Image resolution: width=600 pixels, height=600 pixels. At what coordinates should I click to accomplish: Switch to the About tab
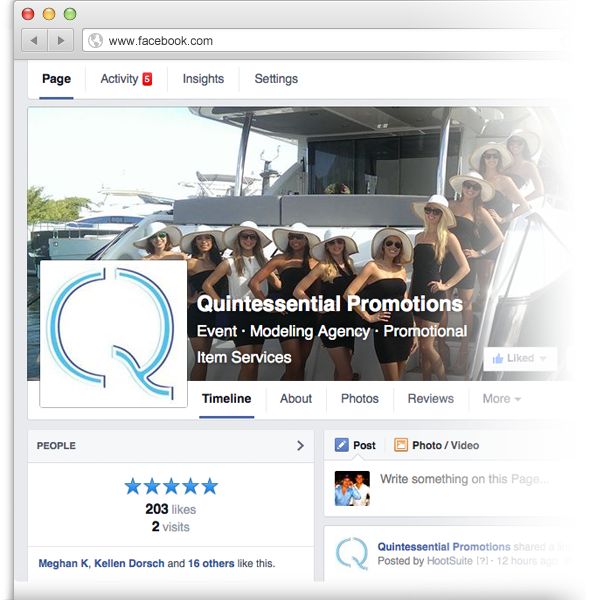point(296,399)
